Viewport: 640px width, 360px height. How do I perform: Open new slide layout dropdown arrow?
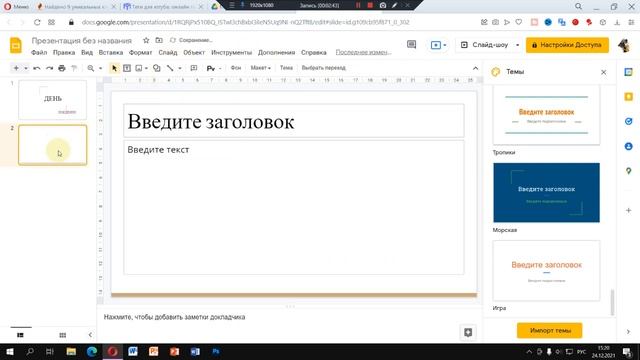click(x=26, y=68)
